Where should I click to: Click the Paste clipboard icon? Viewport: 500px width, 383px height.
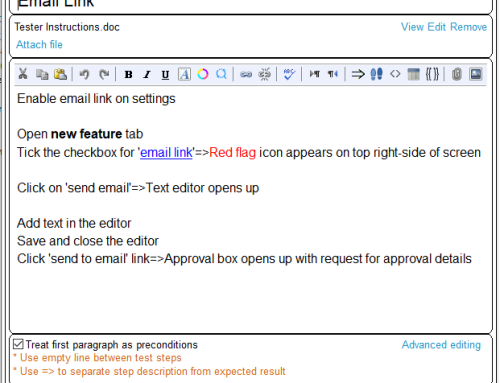click(61, 74)
